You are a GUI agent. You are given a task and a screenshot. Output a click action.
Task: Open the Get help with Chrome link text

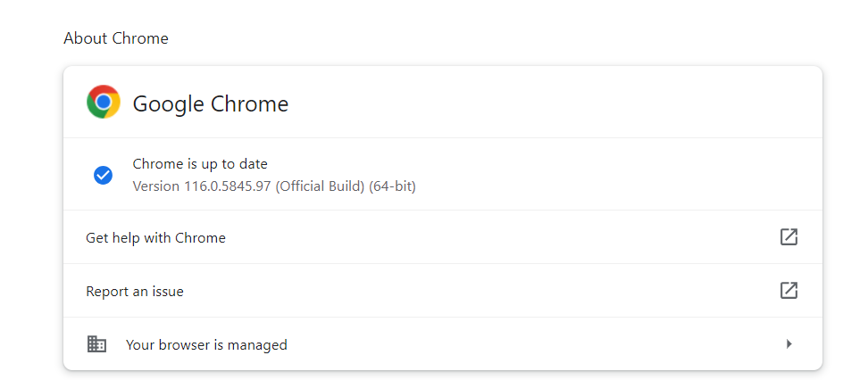tap(155, 238)
